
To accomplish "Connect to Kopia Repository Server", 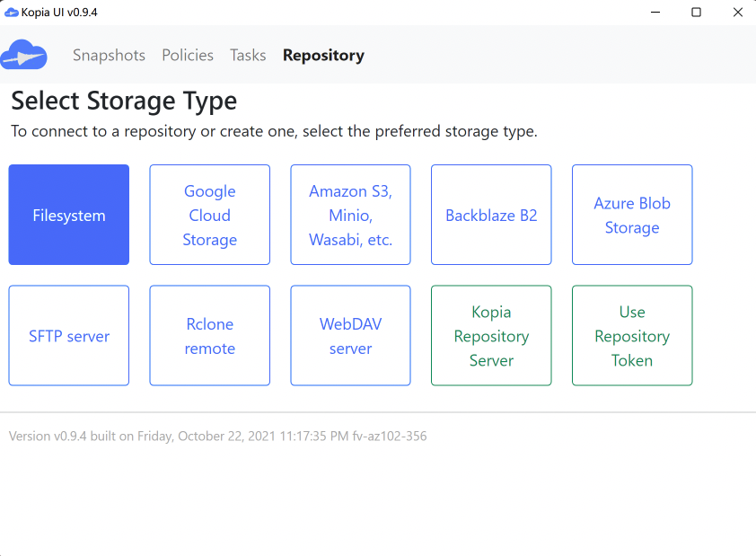I will (491, 336).
